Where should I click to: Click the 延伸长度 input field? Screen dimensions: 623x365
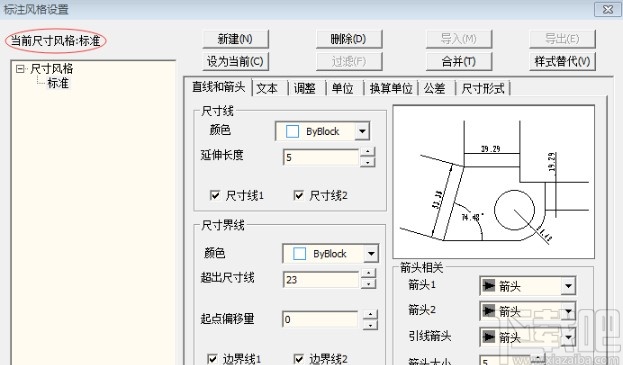(321, 157)
